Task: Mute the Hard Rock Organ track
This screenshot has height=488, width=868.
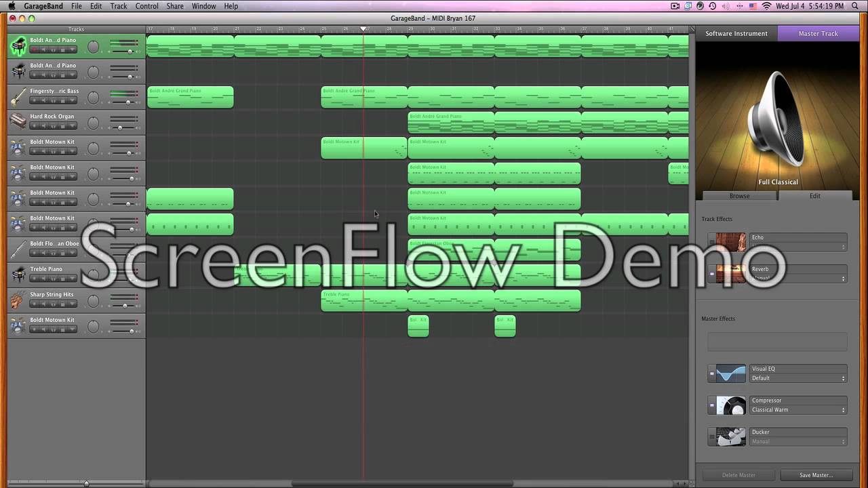Action: 43,126
